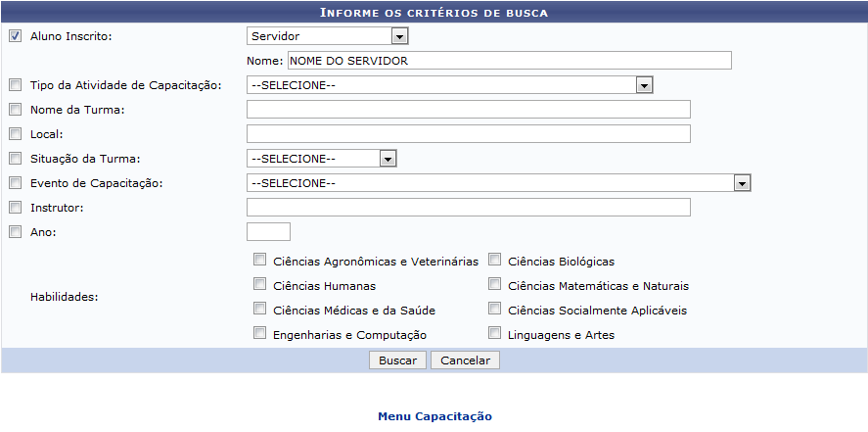Click inside the Local text field
Screen dimensions: 868x432
pos(469,133)
